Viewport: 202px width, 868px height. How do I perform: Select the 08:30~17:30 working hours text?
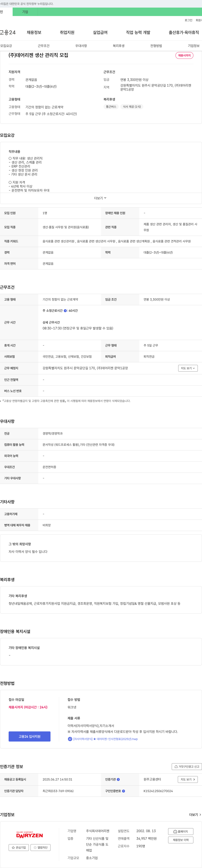pyautogui.click(x=78, y=328)
